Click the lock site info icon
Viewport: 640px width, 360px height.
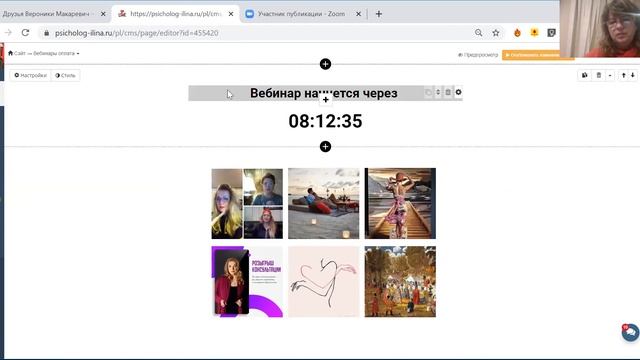(x=47, y=33)
